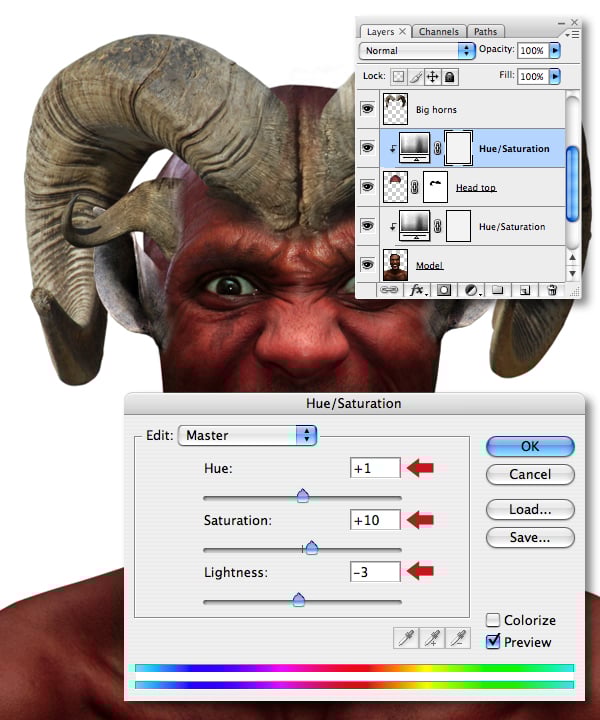Image resolution: width=600 pixels, height=720 pixels.
Task: Click the Load... button
Action: pyautogui.click(x=530, y=509)
